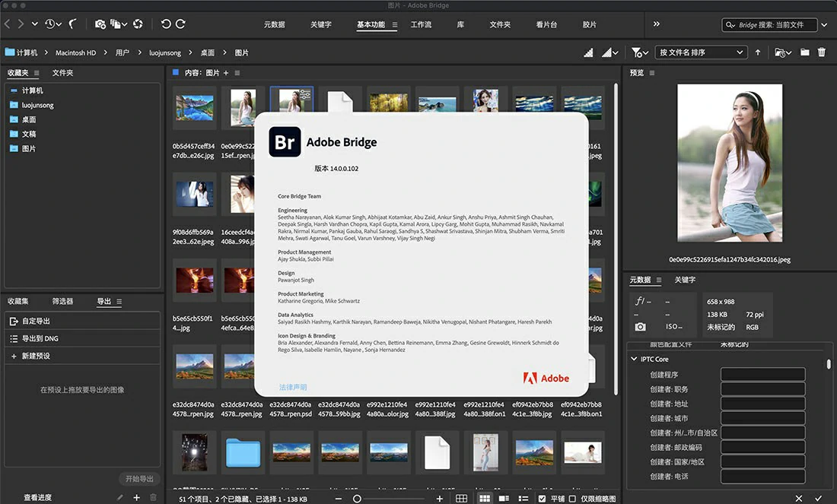837x504 pixels.
Task: Click the Bridge search field
Action: click(770, 24)
